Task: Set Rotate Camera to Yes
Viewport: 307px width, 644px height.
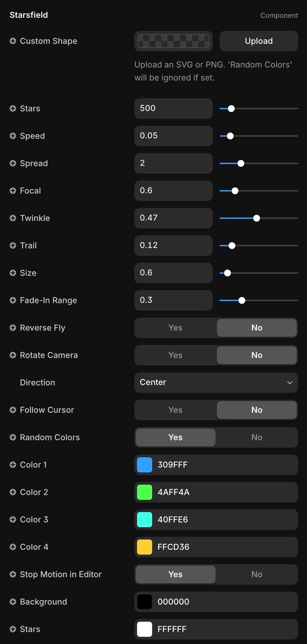Action: click(x=175, y=355)
